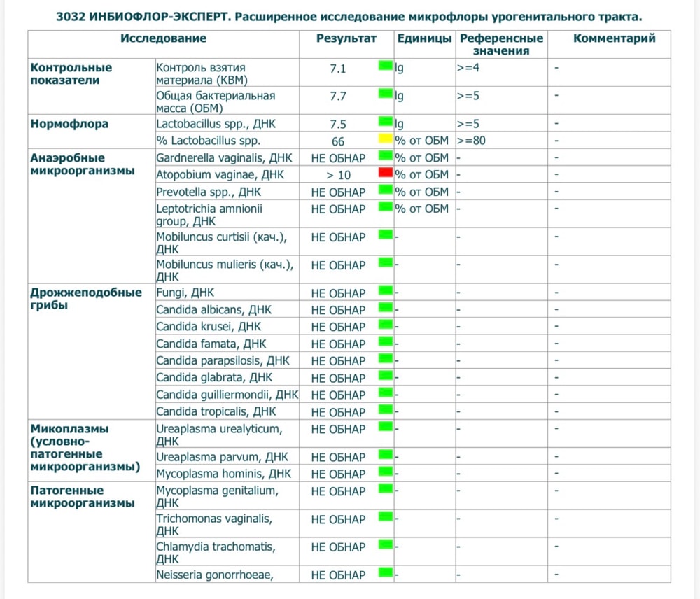
Task: Click green indicator for Контроль взятия материала
Action: tap(385, 65)
